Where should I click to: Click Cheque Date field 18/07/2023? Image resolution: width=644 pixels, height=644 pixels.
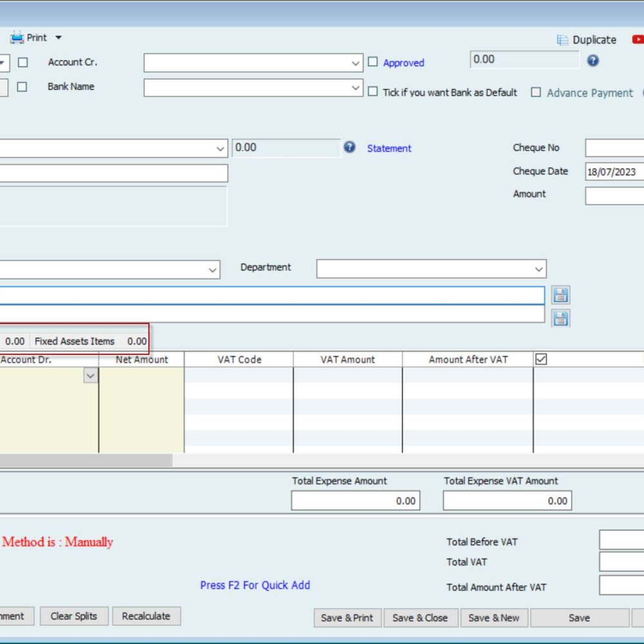coord(614,172)
